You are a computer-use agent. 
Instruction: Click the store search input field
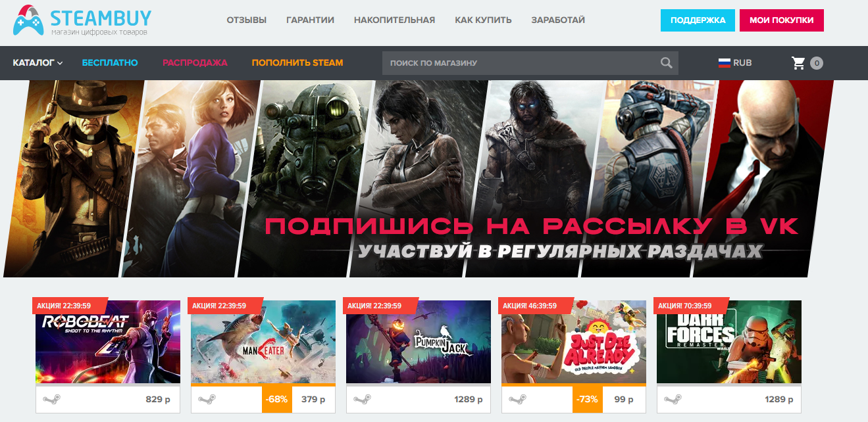(520, 63)
